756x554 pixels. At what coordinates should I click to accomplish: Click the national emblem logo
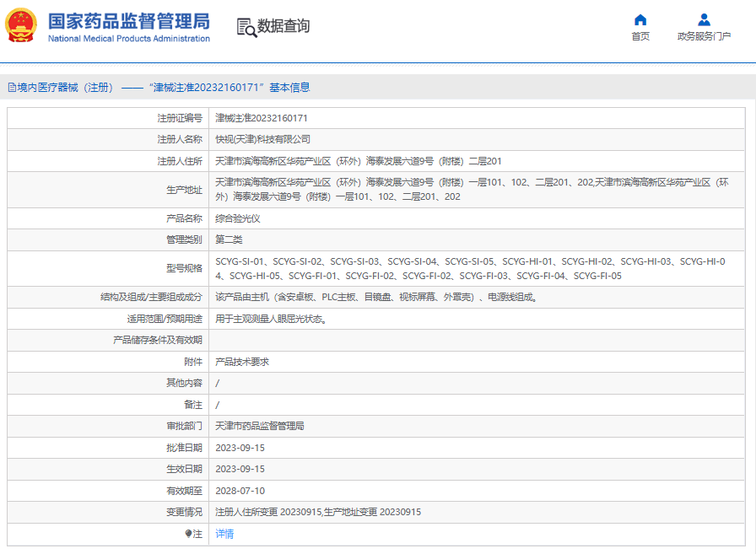coord(21,25)
